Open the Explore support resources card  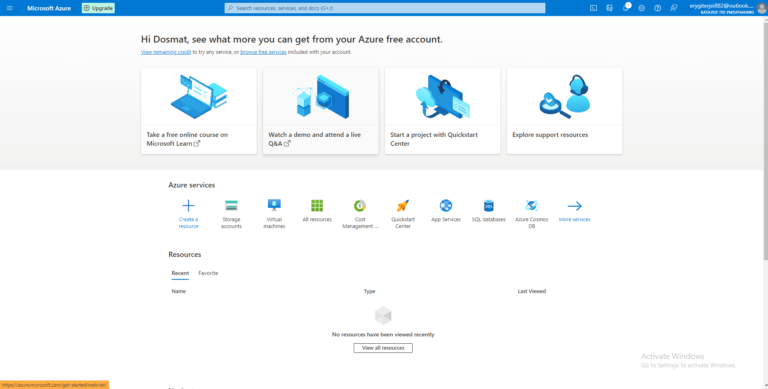point(565,111)
